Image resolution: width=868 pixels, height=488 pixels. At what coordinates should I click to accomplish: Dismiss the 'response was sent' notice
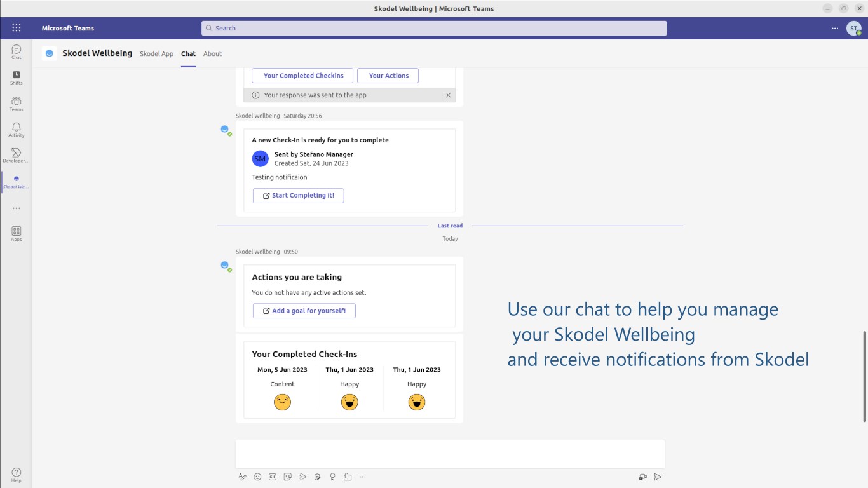(448, 95)
